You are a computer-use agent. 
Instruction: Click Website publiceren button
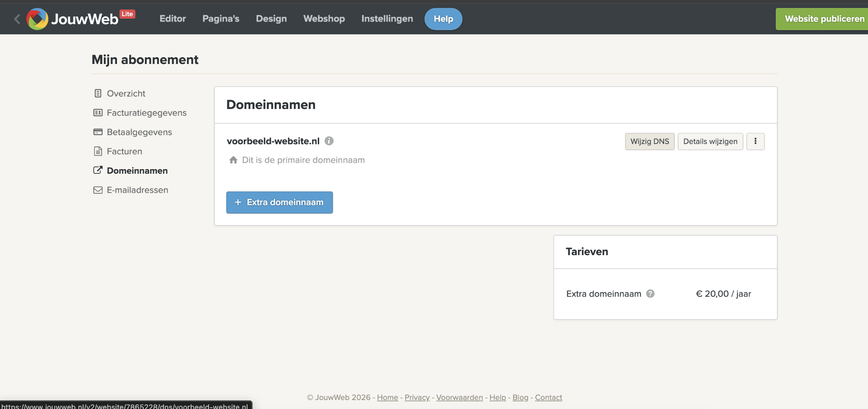pos(822,19)
